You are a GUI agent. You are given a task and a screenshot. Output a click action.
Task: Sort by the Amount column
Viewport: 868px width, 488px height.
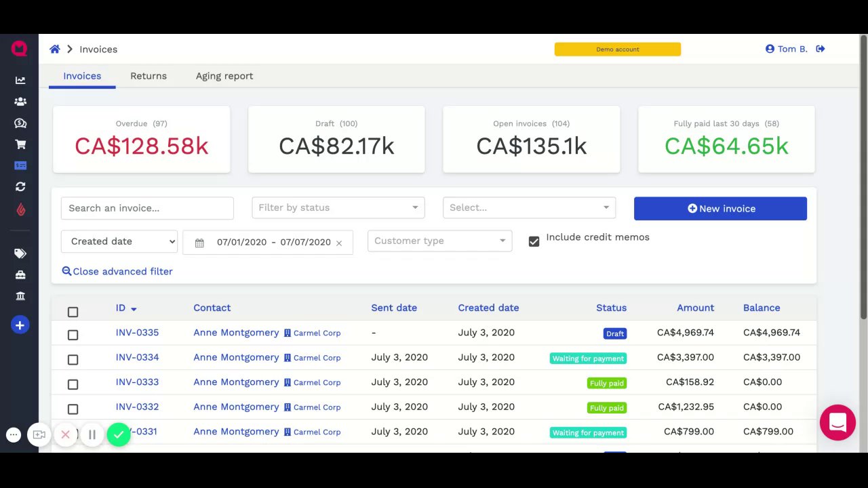[695, 308]
